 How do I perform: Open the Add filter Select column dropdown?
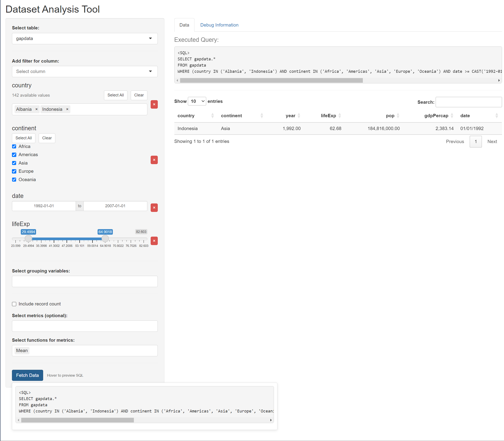[85, 72]
